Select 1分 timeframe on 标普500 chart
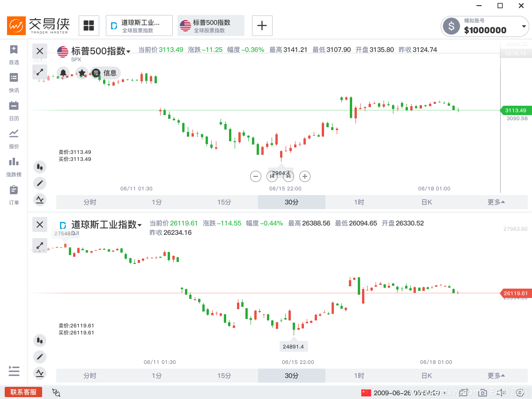This screenshot has width=532, height=399. click(x=157, y=202)
